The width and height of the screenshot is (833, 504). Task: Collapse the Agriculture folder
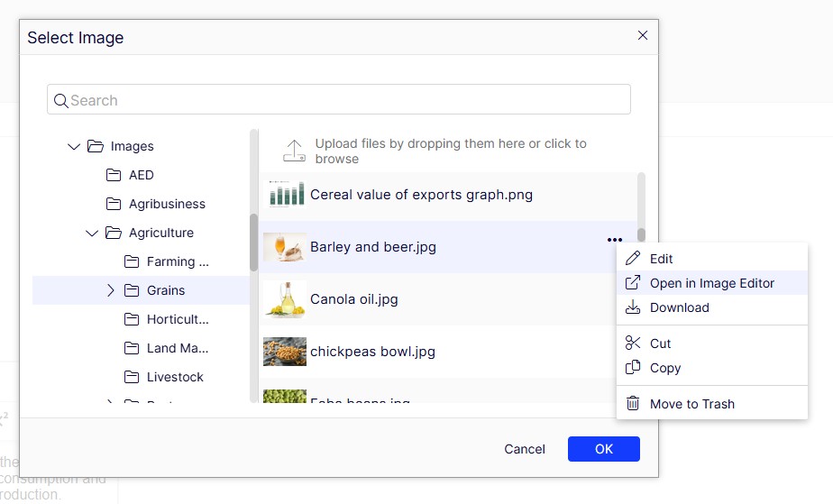pyautogui.click(x=92, y=233)
